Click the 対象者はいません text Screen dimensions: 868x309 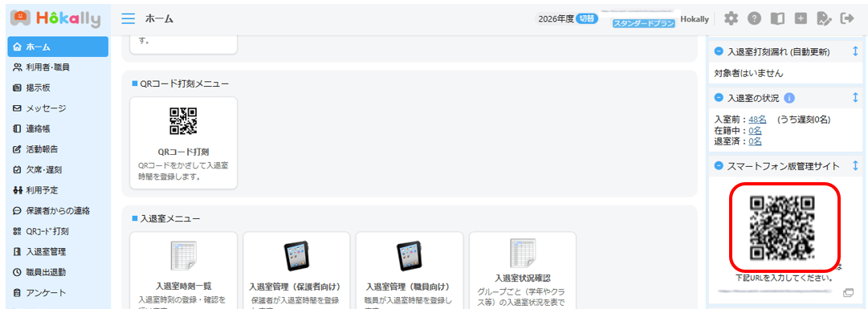[748, 72]
